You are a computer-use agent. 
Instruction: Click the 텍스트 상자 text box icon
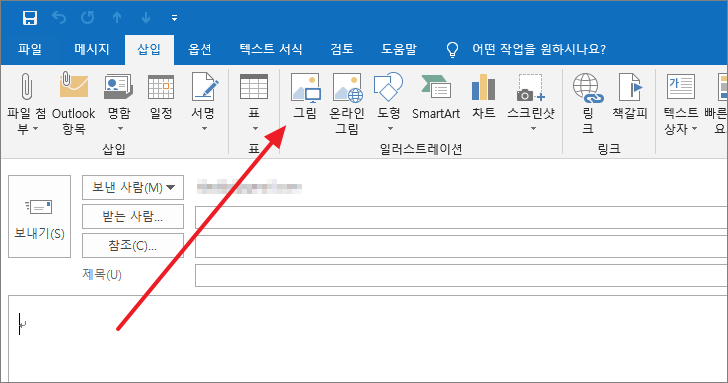tap(681, 86)
